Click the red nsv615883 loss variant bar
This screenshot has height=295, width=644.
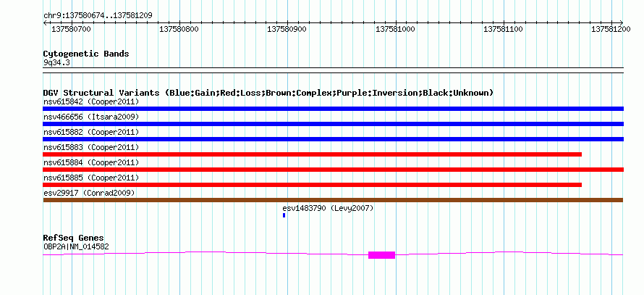coord(312,154)
